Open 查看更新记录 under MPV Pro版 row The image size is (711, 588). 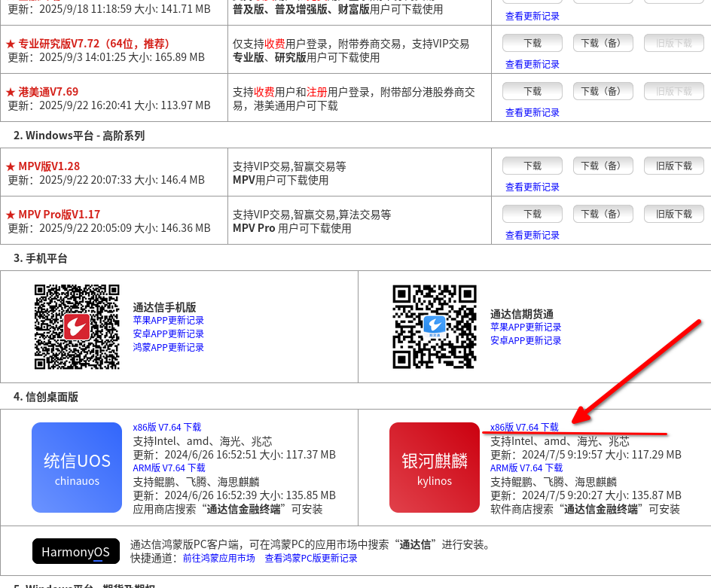point(532,235)
